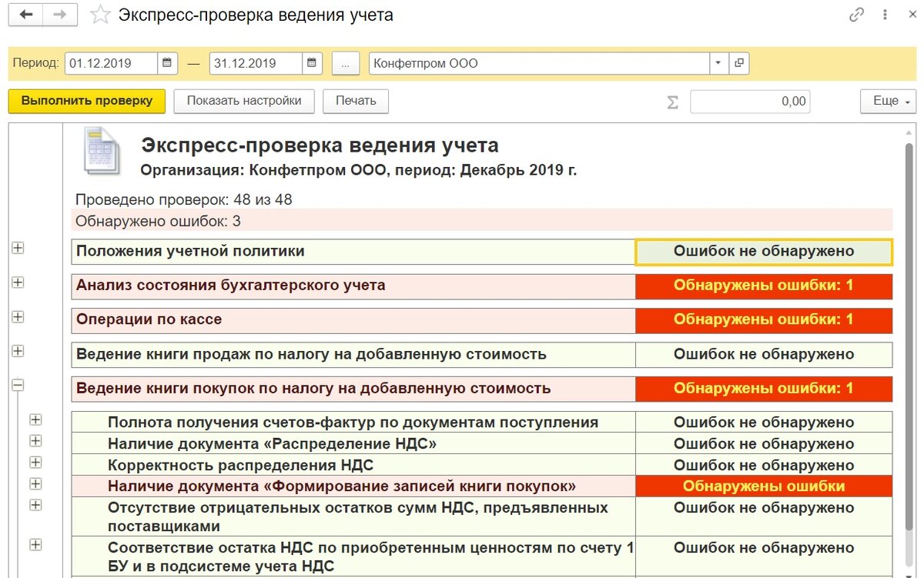
Task: Select Положения учетной политики row text
Action: pyautogui.click(x=190, y=251)
